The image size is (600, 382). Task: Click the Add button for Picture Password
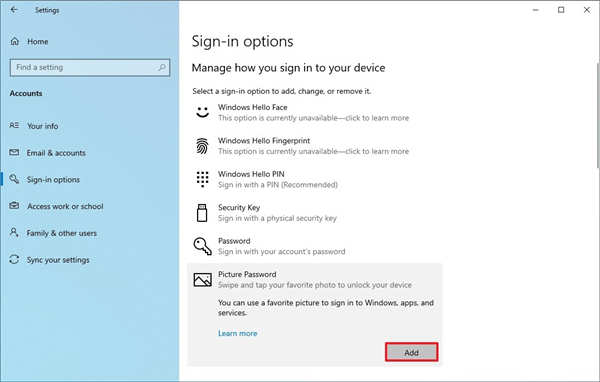(411, 352)
